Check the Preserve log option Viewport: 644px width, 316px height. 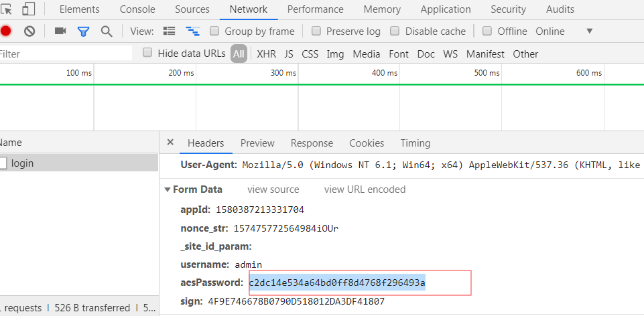(x=316, y=31)
